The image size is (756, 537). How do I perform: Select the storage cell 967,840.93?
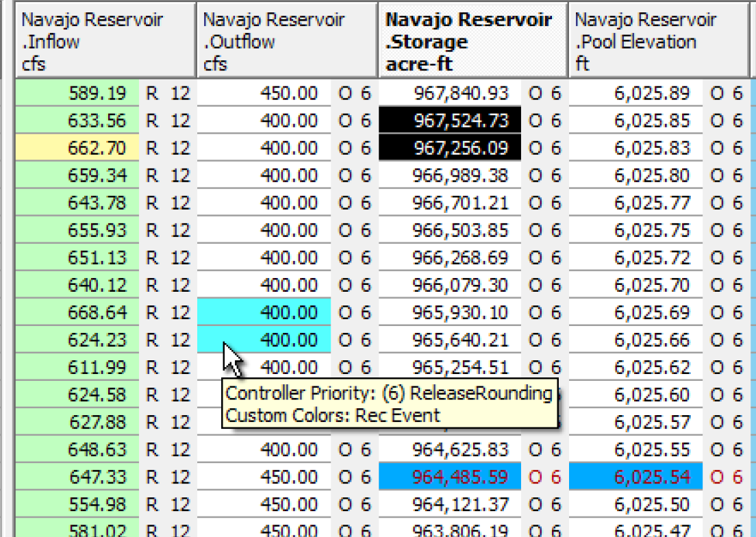click(x=450, y=93)
